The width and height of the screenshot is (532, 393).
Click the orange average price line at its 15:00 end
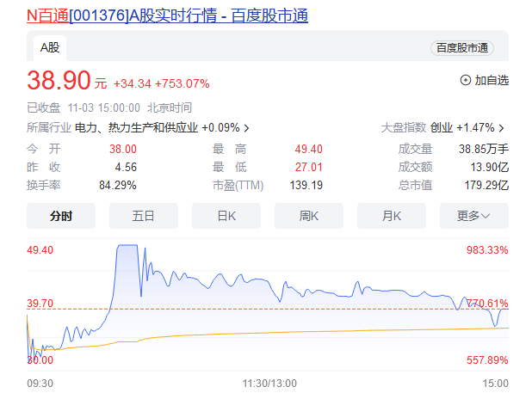[506, 328]
